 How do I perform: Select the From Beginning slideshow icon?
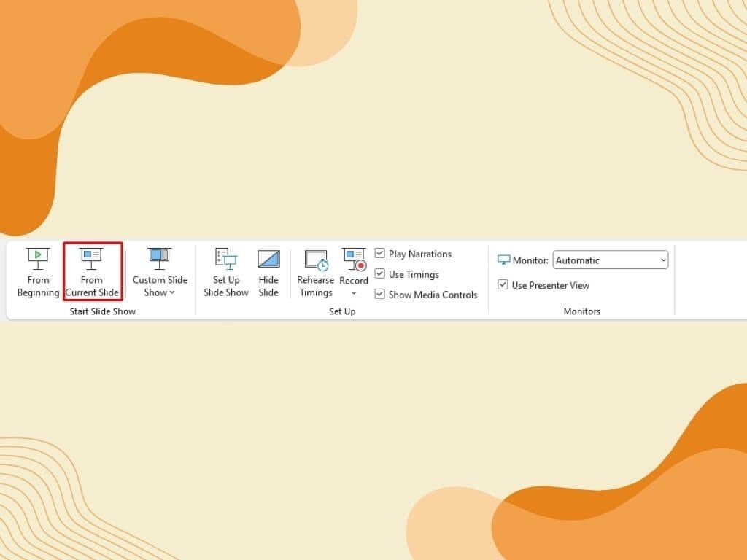37,271
